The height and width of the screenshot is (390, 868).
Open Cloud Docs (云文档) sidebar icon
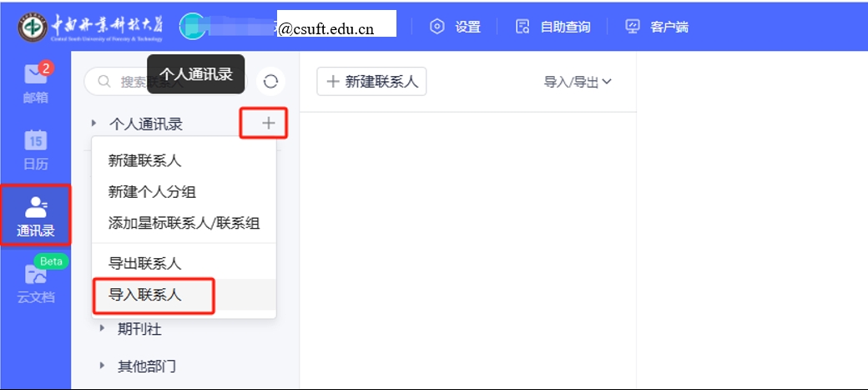(x=35, y=282)
